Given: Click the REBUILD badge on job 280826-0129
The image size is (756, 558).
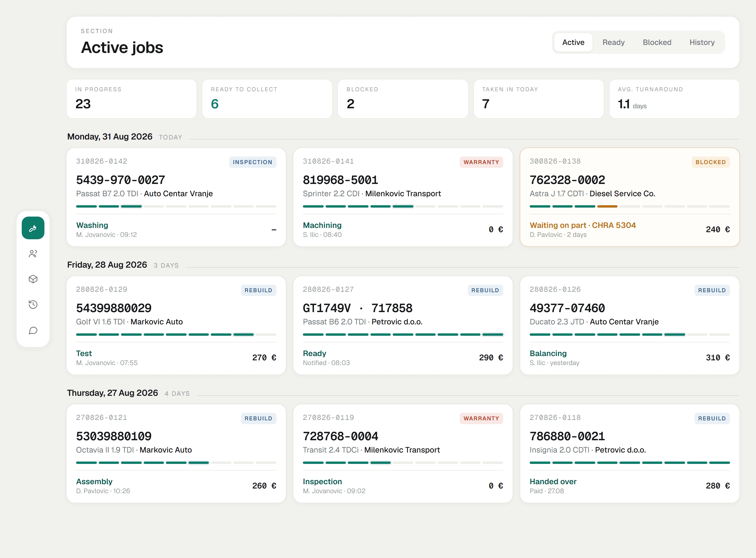Looking at the screenshot, I should tap(258, 290).
